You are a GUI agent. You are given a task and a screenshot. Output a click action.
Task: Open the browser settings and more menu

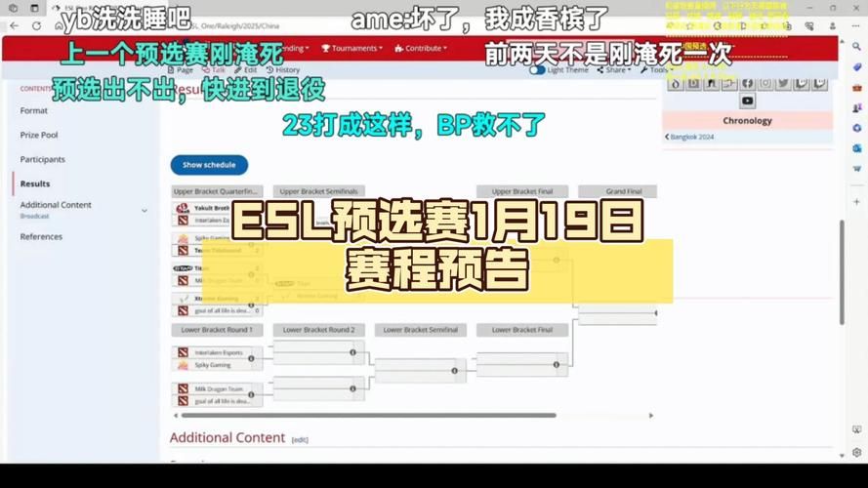pyautogui.click(x=855, y=25)
